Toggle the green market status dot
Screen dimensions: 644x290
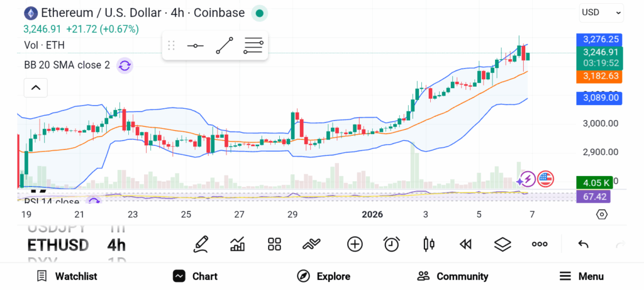click(259, 13)
